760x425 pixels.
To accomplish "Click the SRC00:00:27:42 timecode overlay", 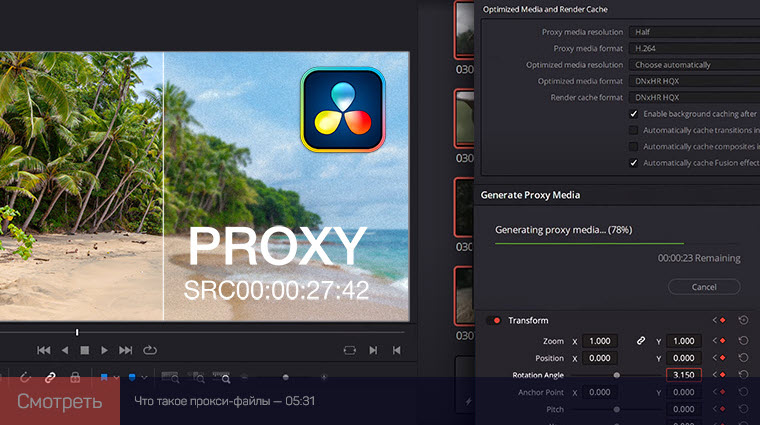I will coord(276,290).
